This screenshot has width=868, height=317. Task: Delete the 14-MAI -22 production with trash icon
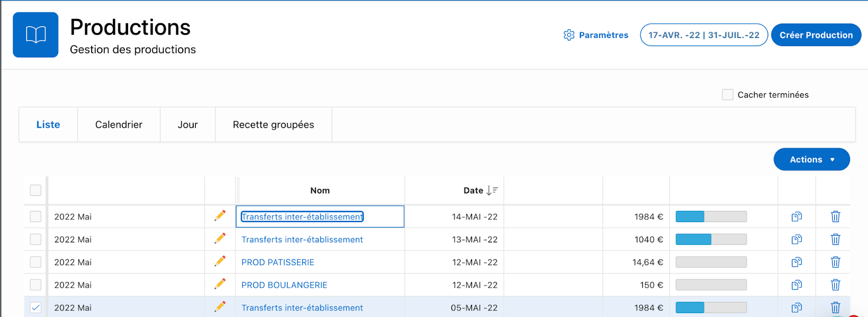[835, 217]
